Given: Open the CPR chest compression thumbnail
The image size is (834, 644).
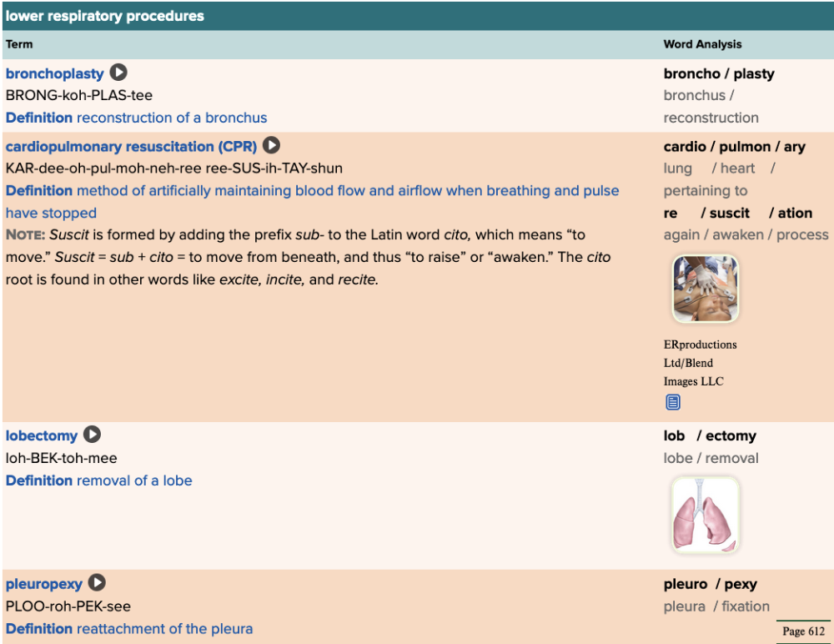Looking at the screenshot, I should [x=705, y=289].
